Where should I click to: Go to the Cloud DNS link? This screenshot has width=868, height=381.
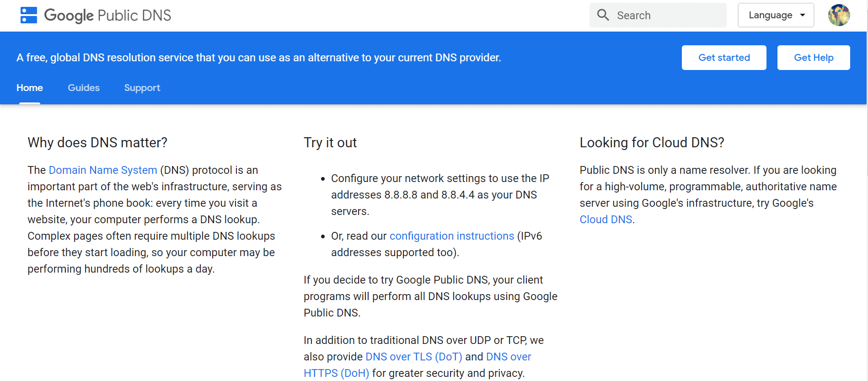(605, 220)
